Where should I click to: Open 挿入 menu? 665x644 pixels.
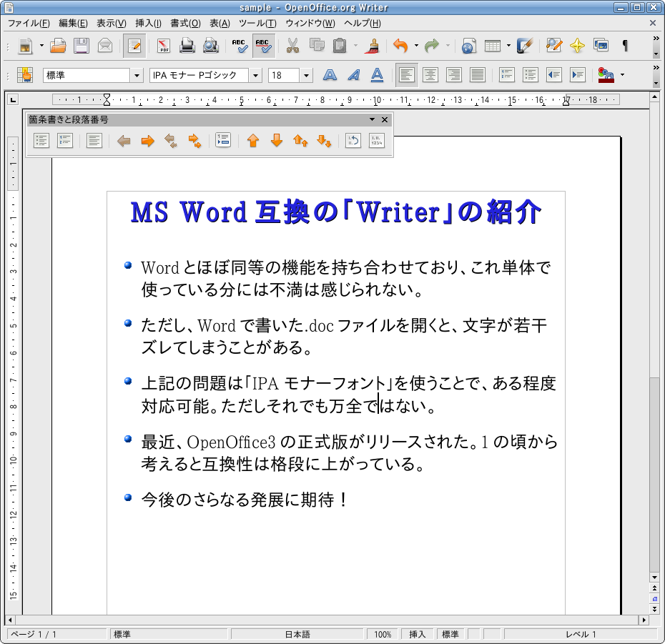pyautogui.click(x=148, y=24)
